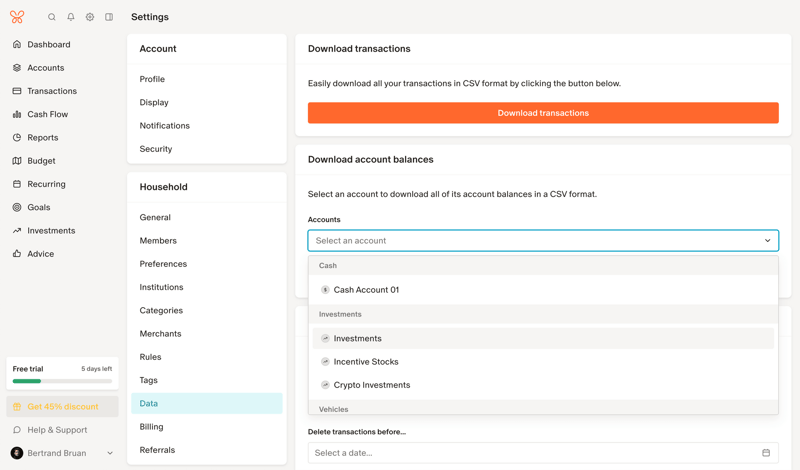Click the Investments group header label
Screen dimensions: 800x470
point(340,314)
